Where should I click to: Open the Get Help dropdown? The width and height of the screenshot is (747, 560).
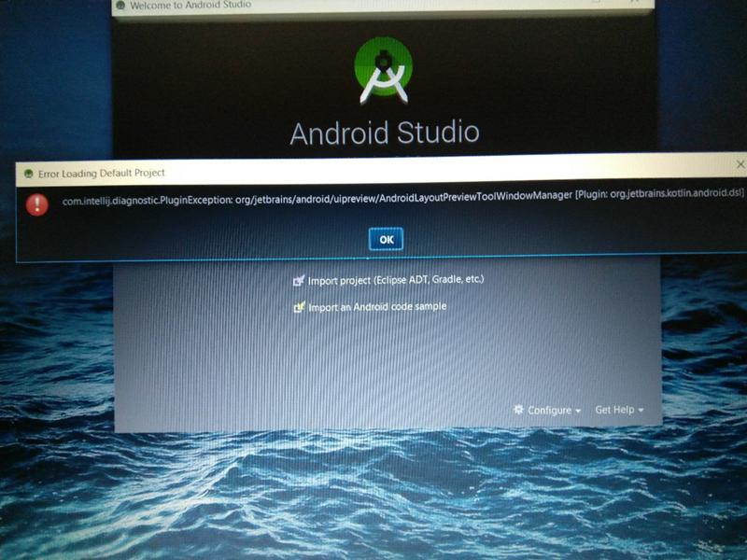(619, 410)
